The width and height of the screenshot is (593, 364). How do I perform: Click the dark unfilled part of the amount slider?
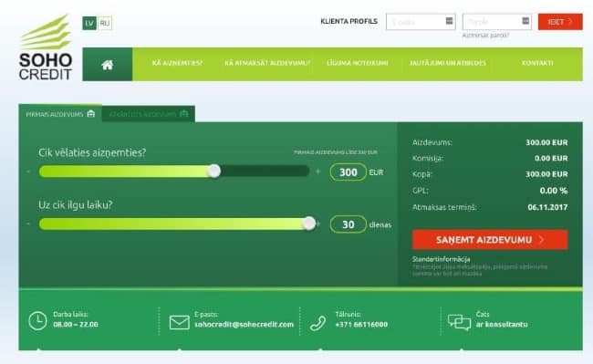[265, 172]
